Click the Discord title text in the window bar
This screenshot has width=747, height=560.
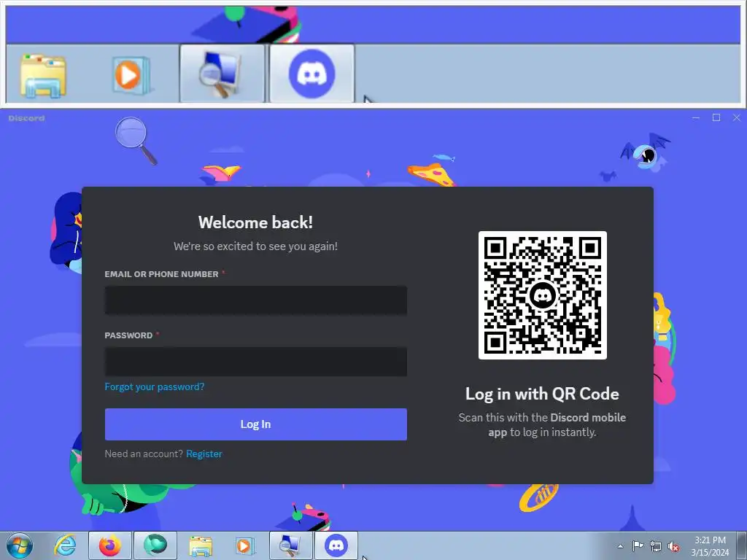pyautogui.click(x=27, y=118)
